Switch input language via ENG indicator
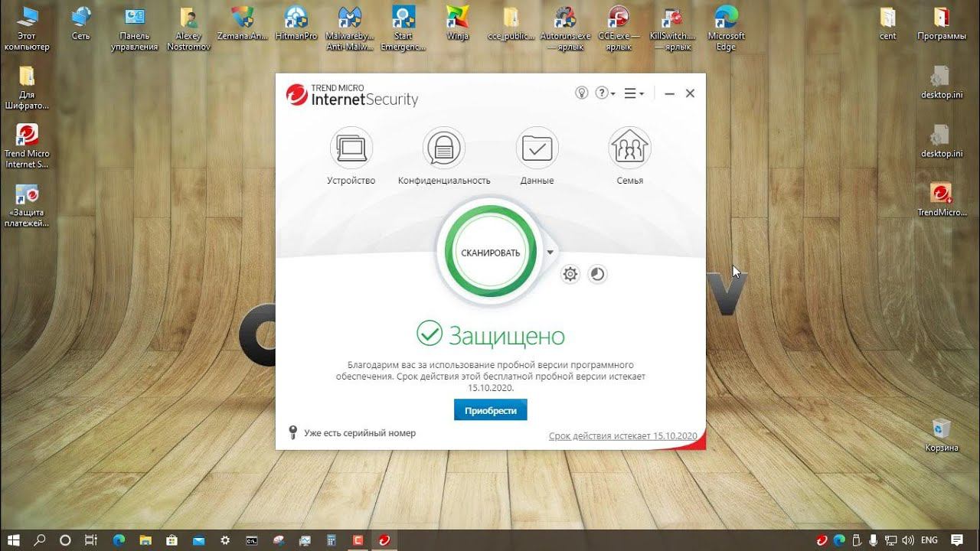 pyautogui.click(x=929, y=540)
